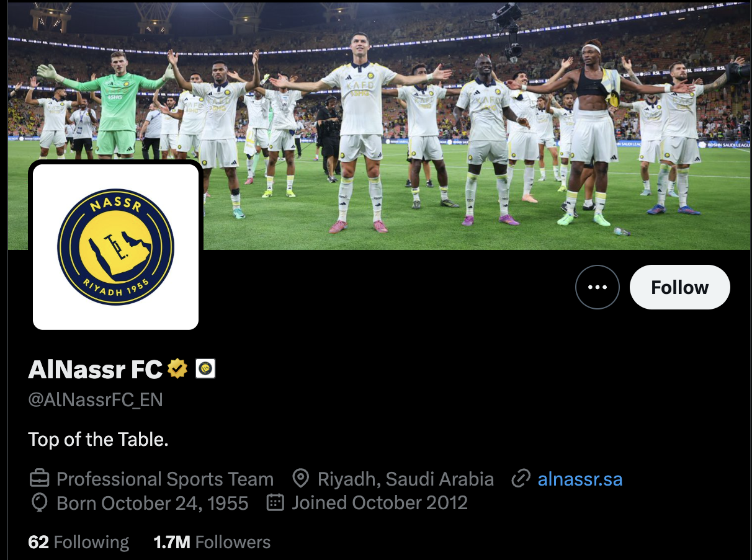Screen dimensions: 752x560
Task: Open the three-dot more options menu
Action: [x=597, y=287]
